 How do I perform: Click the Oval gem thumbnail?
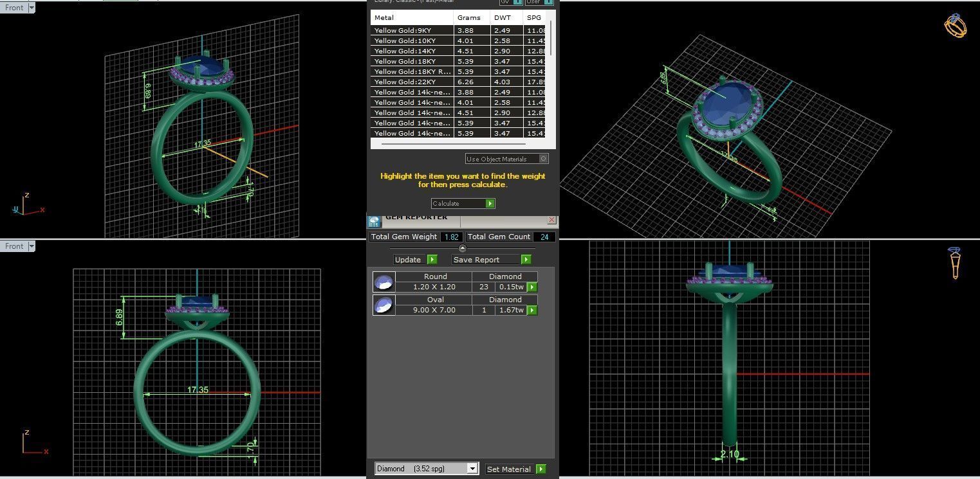pos(384,305)
